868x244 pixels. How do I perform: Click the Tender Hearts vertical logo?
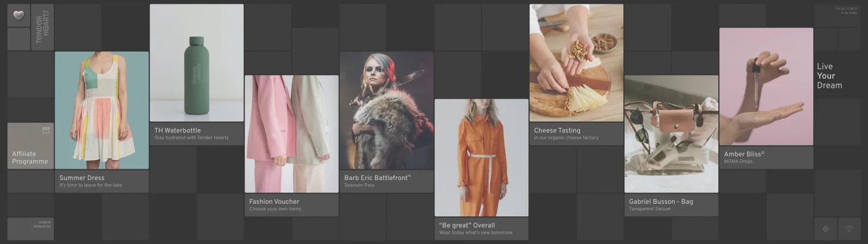pos(42,28)
